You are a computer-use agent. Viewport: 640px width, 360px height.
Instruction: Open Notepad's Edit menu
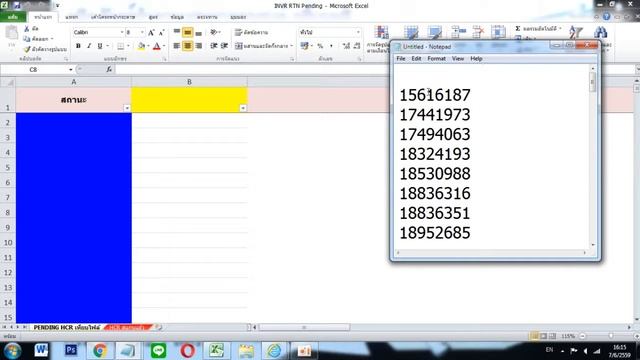tap(416, 59)
